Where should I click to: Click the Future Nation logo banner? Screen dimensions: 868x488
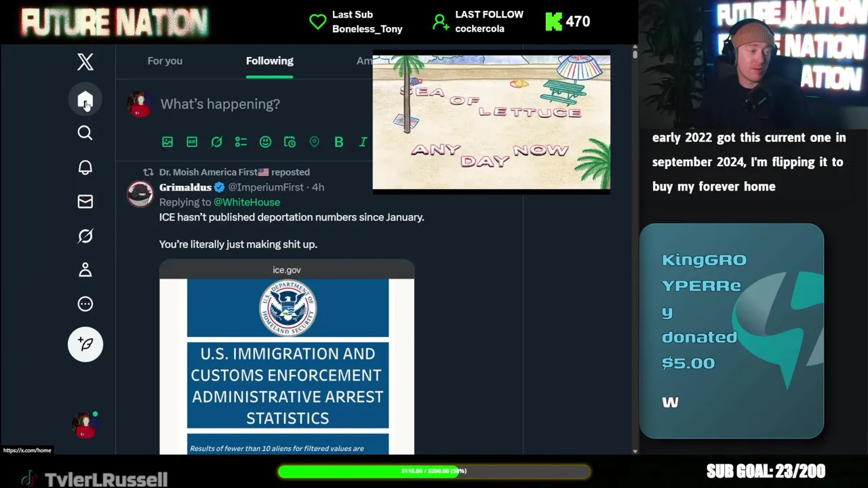114,22
